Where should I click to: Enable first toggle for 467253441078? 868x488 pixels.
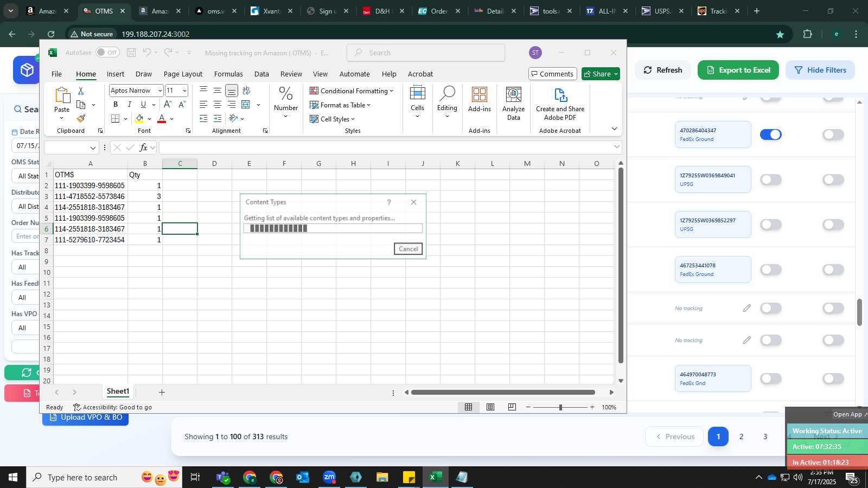(771, 269)
